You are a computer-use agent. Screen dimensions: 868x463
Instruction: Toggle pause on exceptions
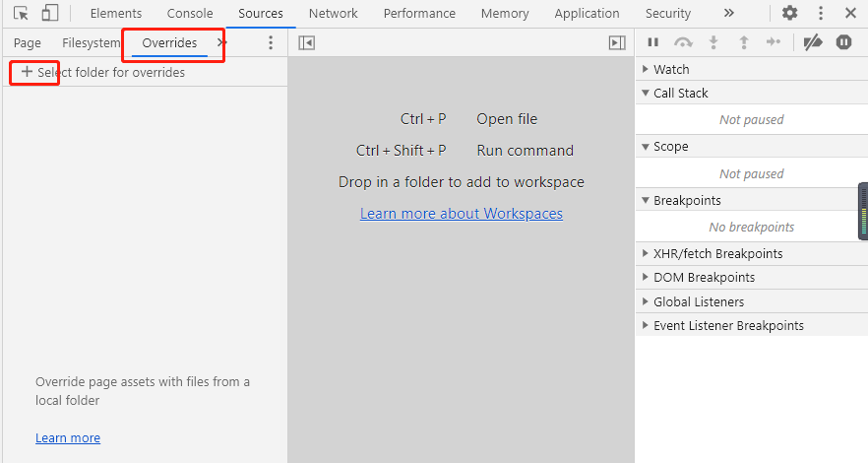click(844, 42)
